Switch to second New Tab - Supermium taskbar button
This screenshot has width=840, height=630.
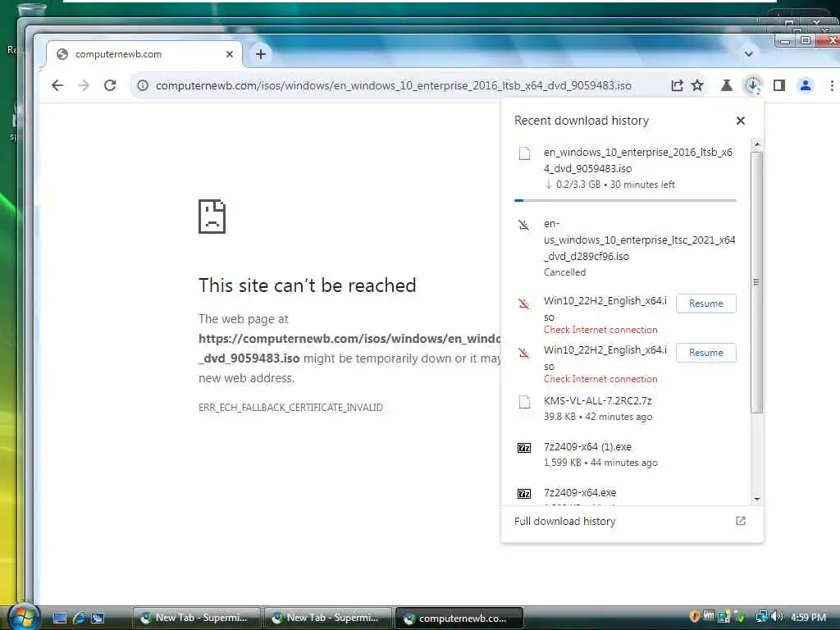click(328, 619)
